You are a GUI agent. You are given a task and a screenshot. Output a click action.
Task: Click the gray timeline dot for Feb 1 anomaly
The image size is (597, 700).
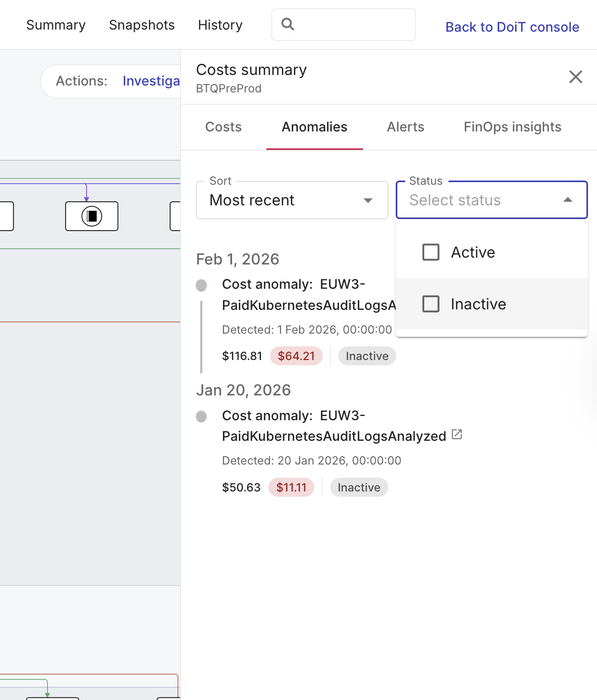[x=201, y=285]
